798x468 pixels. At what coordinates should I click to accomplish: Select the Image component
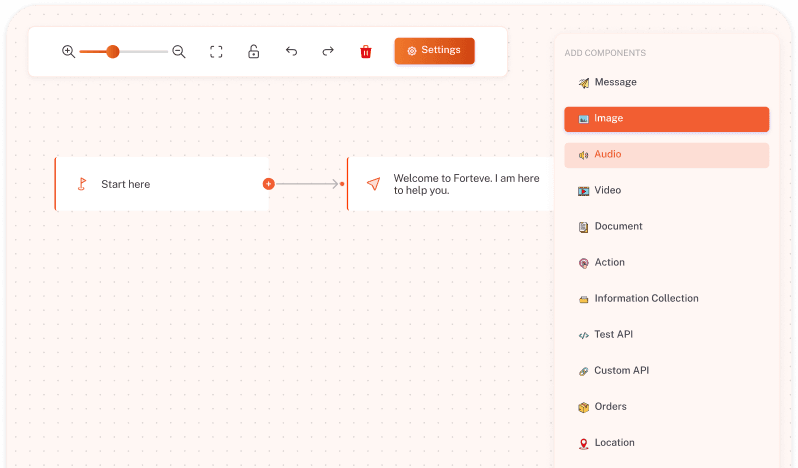point(666,119)
